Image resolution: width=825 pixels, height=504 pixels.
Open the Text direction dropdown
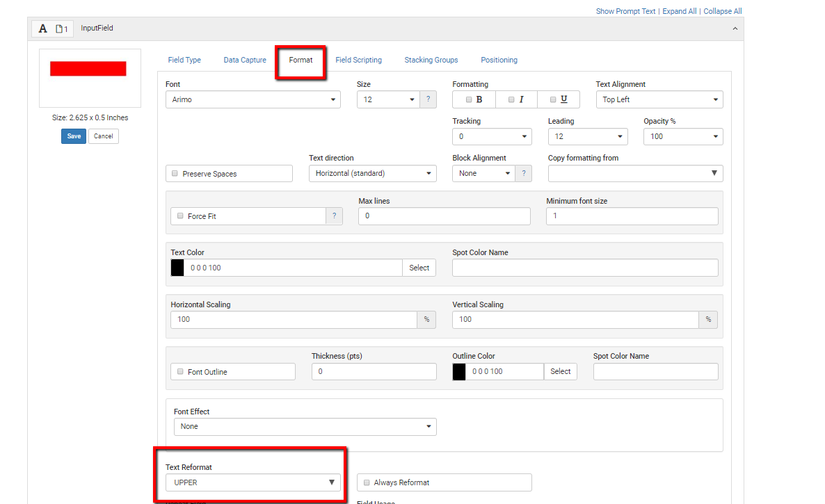point(373,173)
